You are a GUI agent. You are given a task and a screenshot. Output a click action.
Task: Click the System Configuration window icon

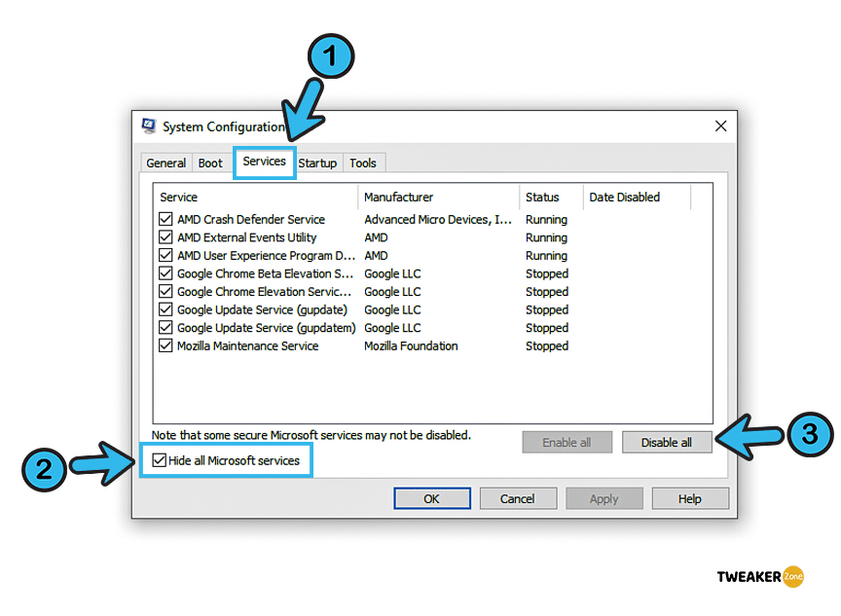point(149,127)
